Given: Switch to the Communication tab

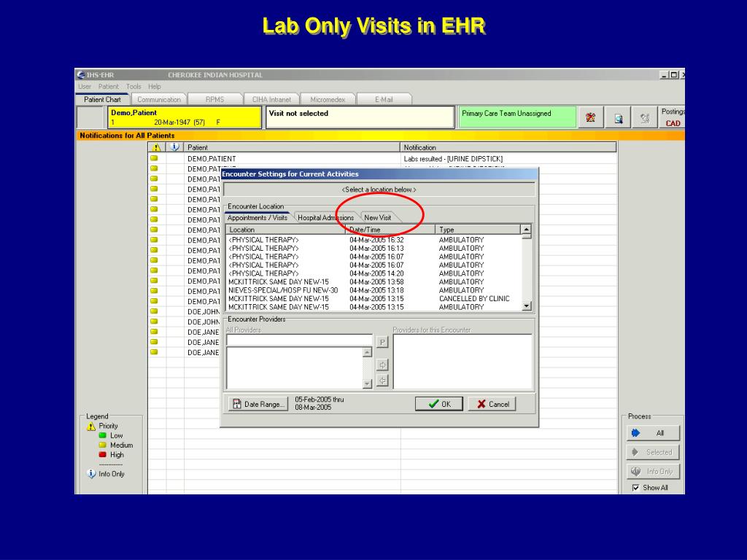Looking at the screenshot, I should click(x=158, y=99).
